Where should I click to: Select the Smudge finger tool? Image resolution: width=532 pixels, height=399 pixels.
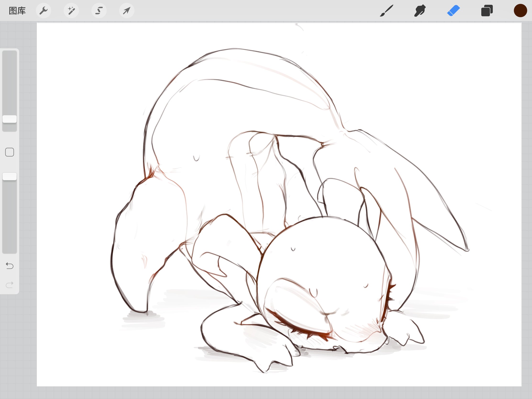[420, 11]
